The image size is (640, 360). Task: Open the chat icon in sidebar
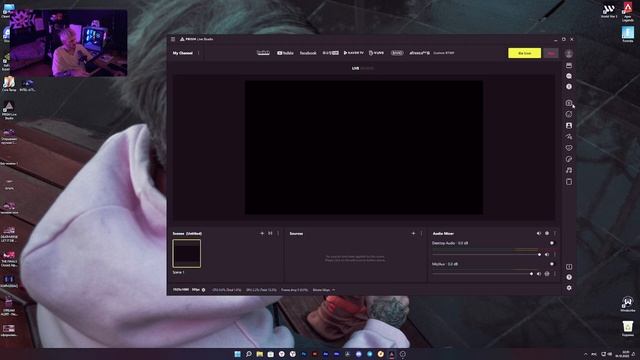coord(569,76)
